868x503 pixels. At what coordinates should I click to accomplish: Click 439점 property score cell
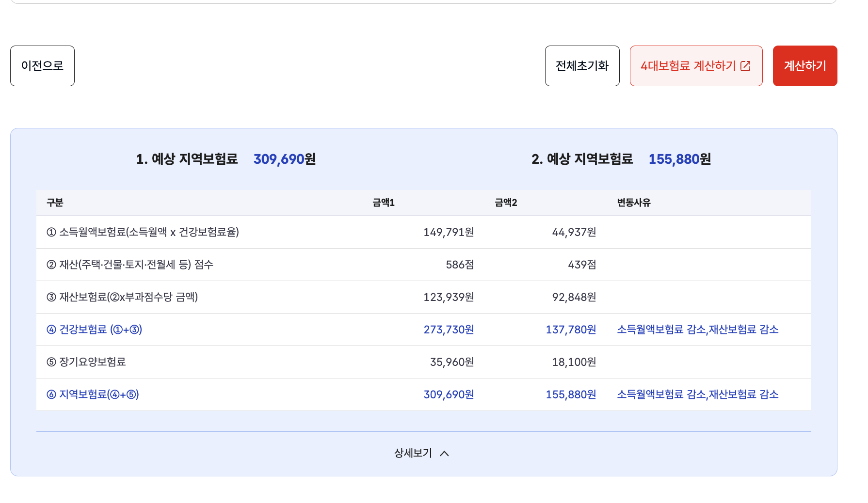582,265
